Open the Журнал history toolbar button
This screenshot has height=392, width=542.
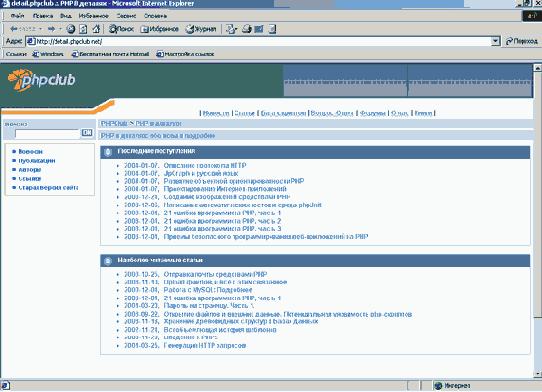pyautogui.click(x=201, y=29)
